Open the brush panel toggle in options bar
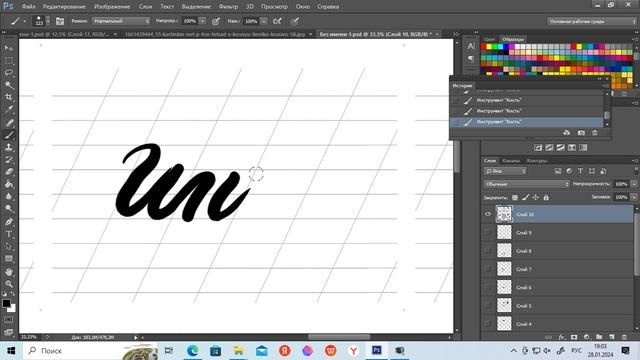 tap(60, 21)
